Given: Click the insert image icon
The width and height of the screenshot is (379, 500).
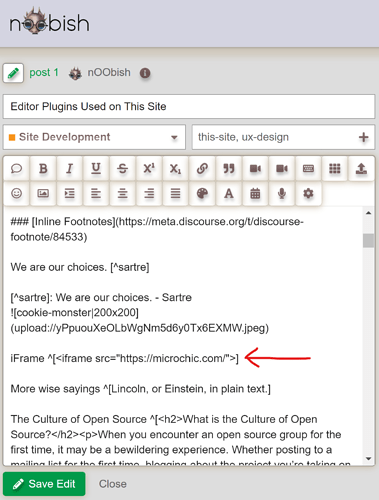Looking at the screenshot, I should [43, 193].
